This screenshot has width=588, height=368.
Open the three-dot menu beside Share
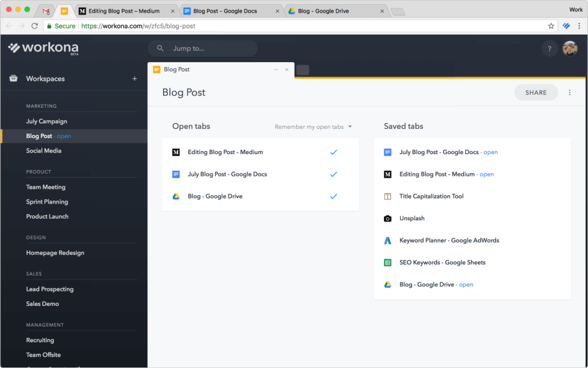(570, 93)
